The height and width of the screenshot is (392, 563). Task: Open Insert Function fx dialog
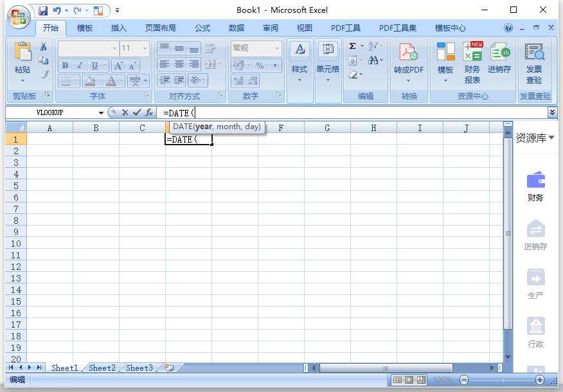coord(149,112)
